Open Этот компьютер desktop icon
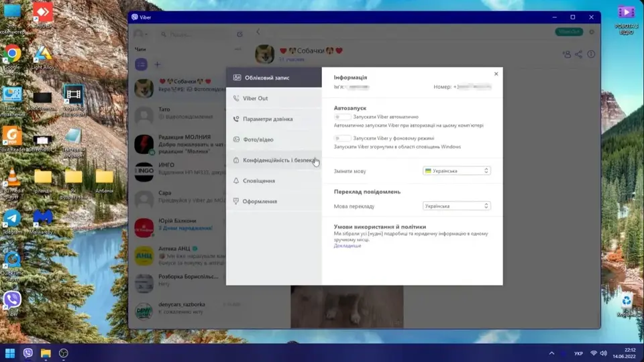 (12, 18)
